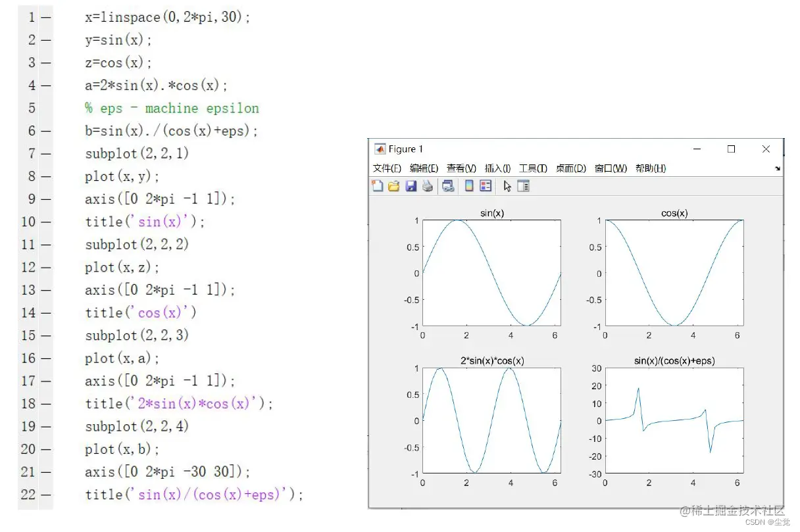
Task: Click the Link Plot toolbar icon
Action: click(x=449, y=186)
